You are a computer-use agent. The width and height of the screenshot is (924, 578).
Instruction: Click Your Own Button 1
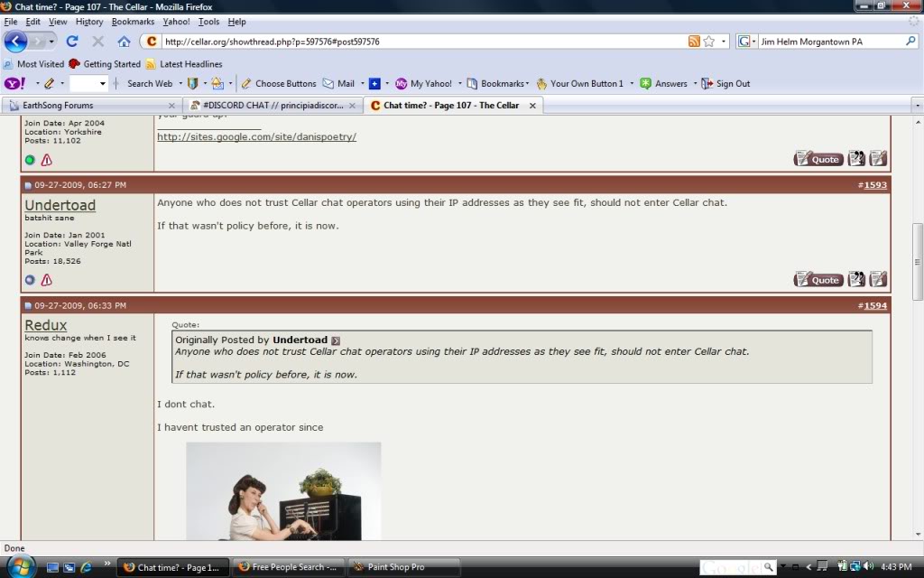click(580, 83)
